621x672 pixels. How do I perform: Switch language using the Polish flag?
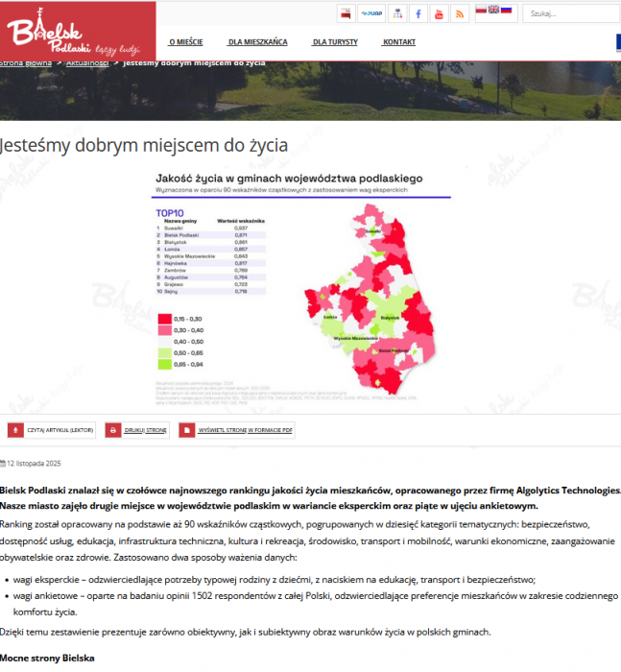[x=482, y=10]
